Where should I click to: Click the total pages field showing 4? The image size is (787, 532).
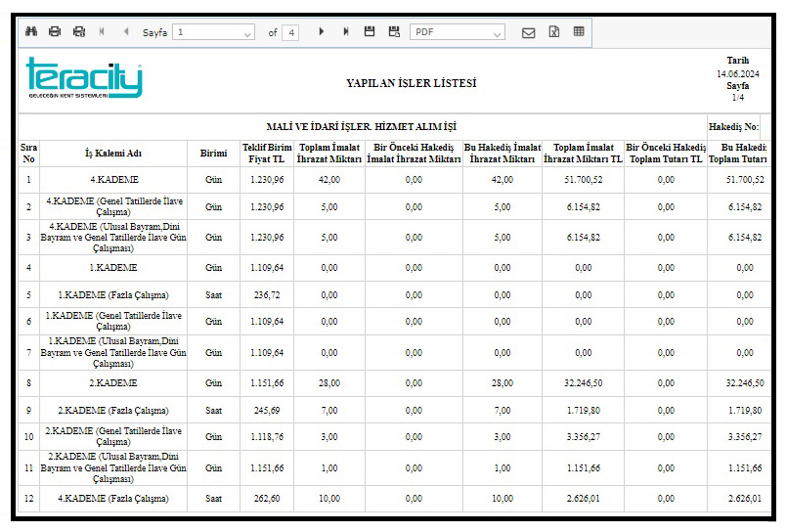click(290, 32)
